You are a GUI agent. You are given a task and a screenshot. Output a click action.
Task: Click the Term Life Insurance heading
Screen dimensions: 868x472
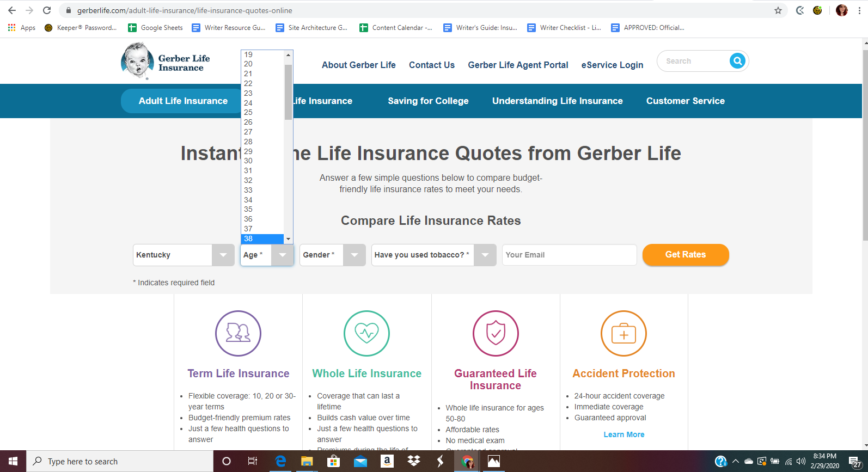(x=238, y=373)
